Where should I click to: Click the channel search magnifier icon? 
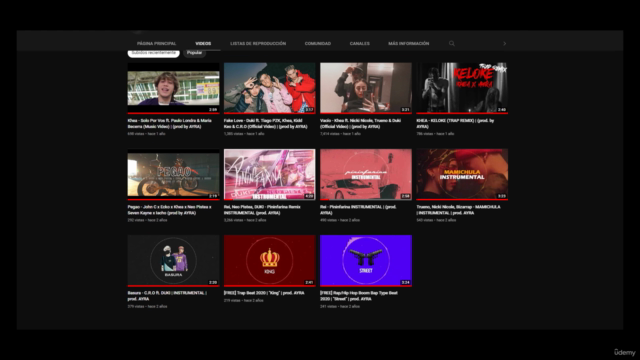coord(451,43)
